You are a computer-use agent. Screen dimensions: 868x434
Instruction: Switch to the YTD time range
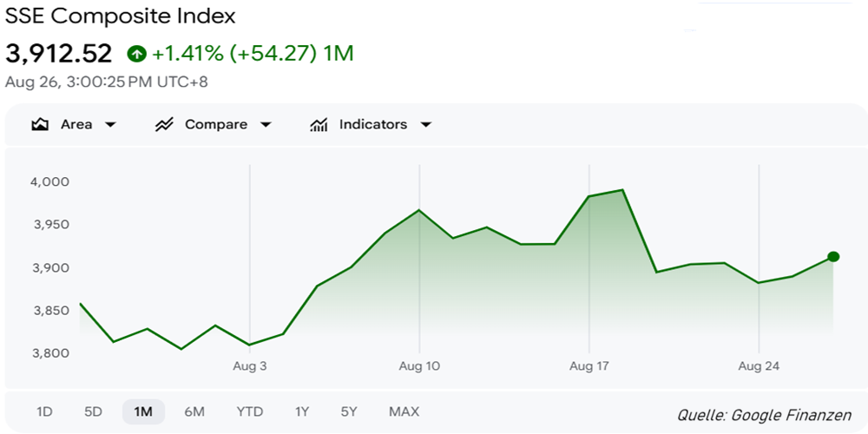click(x=250, y=411)
